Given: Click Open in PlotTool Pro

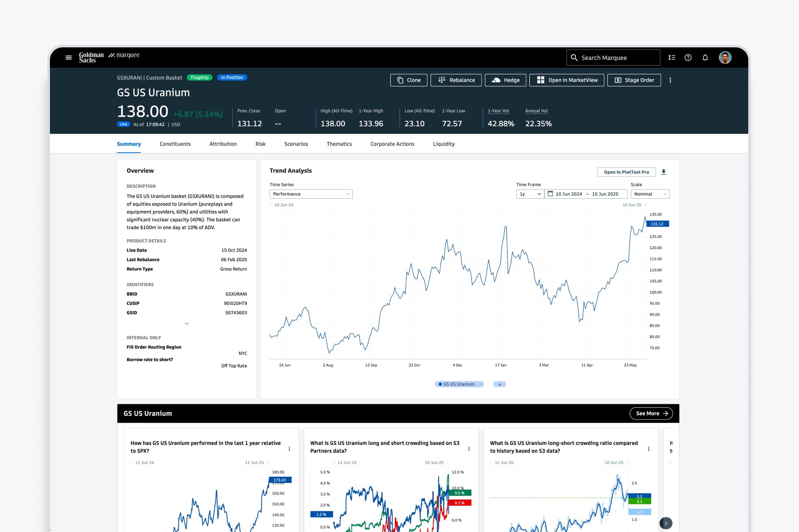Looking at the screenshot, I should click(626, 172).
